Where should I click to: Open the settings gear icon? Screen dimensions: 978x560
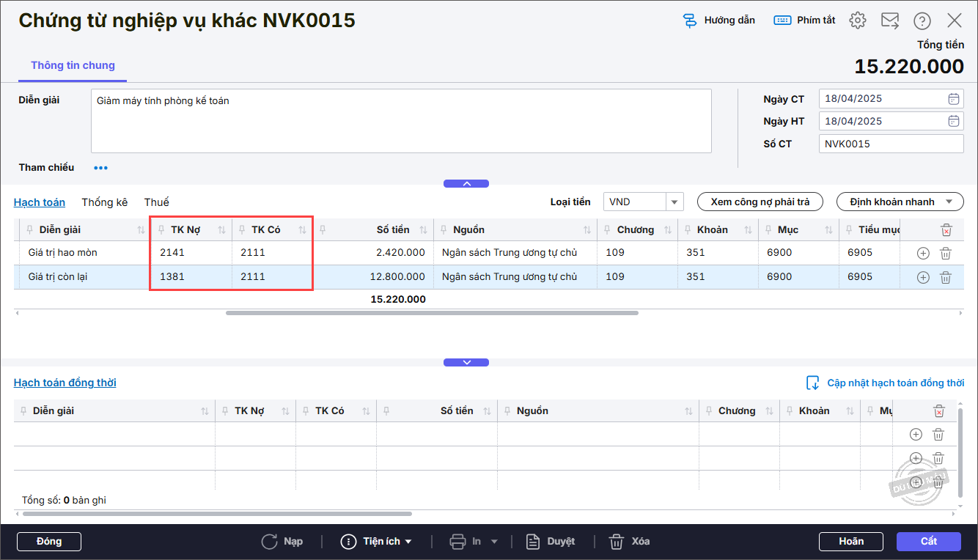click(857, 21)
